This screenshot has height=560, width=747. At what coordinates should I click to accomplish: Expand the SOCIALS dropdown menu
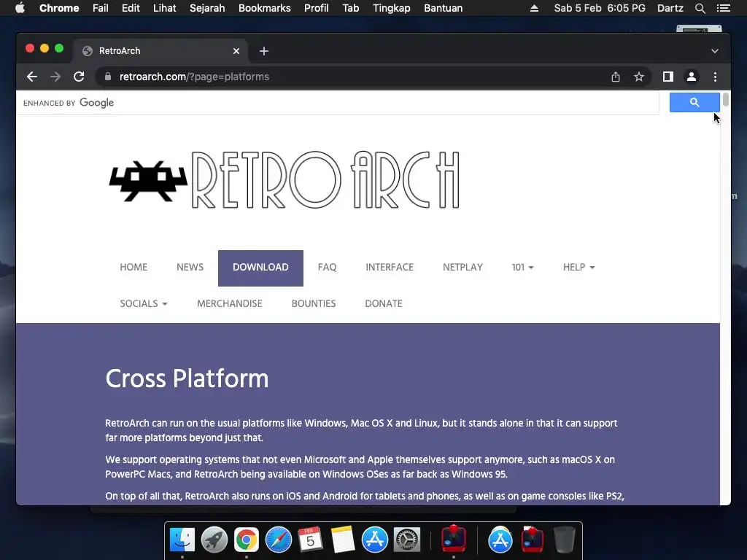[144, 304]
